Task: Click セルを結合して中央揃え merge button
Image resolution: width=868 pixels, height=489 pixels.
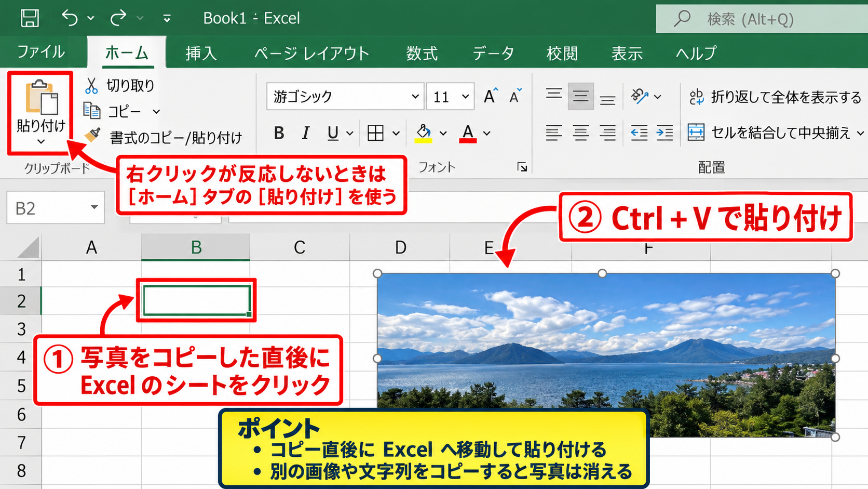Action: [x=769, y=133]
